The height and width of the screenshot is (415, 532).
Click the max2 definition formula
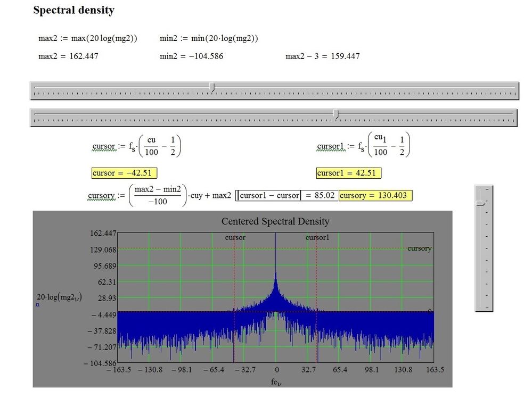88,38
